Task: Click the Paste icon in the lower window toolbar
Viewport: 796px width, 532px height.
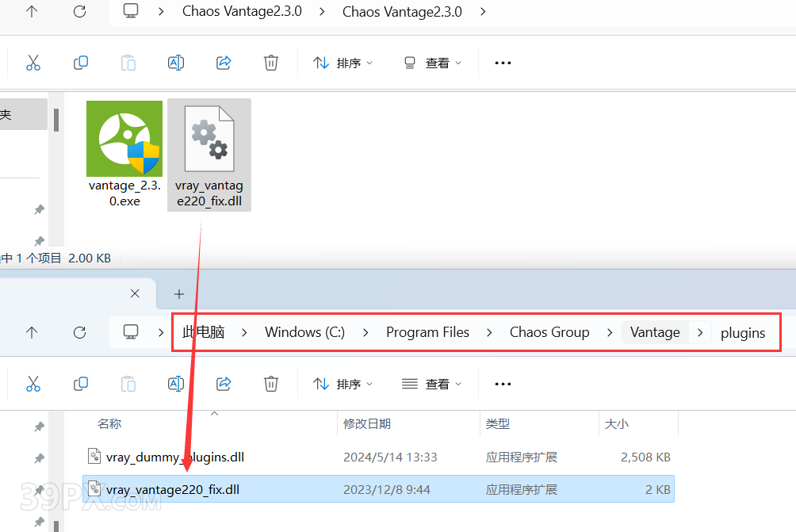Action: click(x=128, y=384)
